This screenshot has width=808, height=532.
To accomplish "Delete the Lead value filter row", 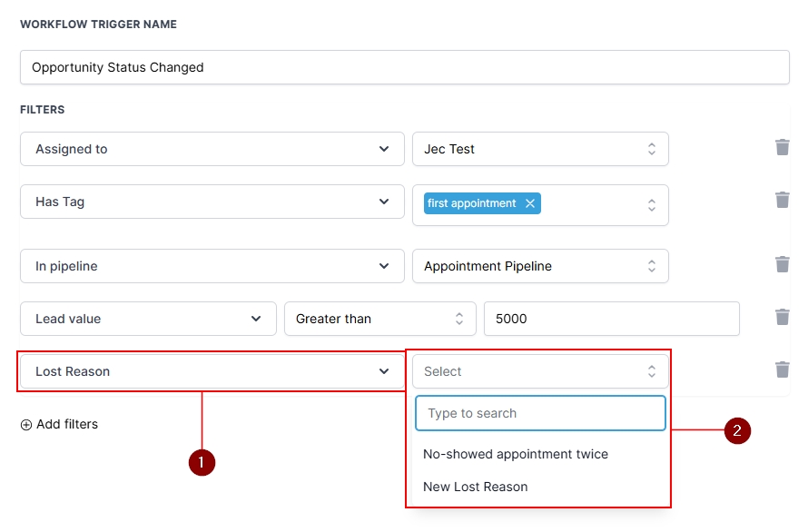I will pyautogui.click(x=782, y=317).
